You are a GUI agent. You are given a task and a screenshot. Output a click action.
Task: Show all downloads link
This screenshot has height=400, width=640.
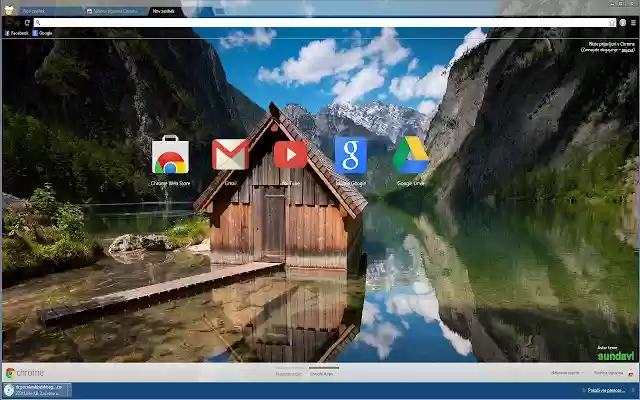pyautogui.click(x=606, y=391)
